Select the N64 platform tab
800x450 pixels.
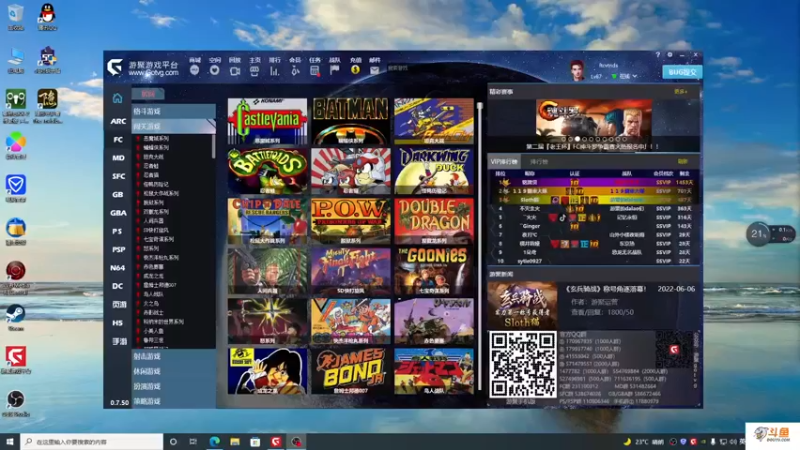pos(118,268)
